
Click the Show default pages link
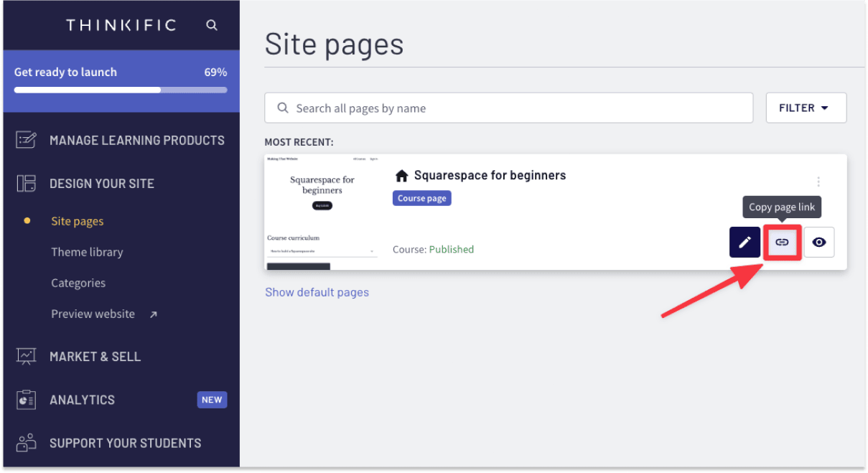click(x=317, y=292)
